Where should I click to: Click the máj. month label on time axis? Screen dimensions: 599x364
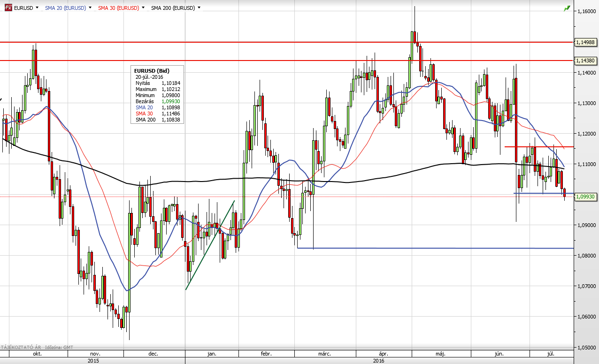coord(440,354)
